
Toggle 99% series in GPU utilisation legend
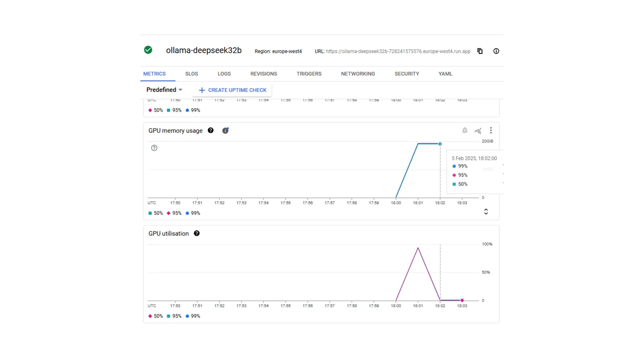(x=193, y=316)
